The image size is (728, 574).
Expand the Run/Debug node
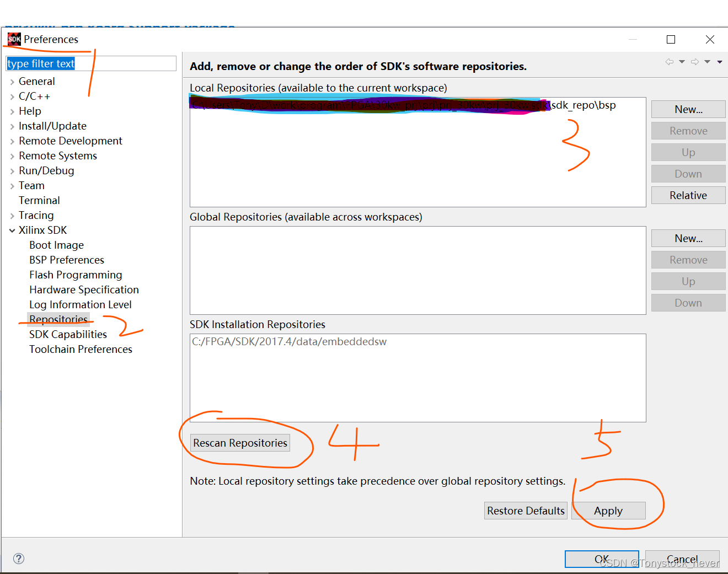click(x=12, y=171)
